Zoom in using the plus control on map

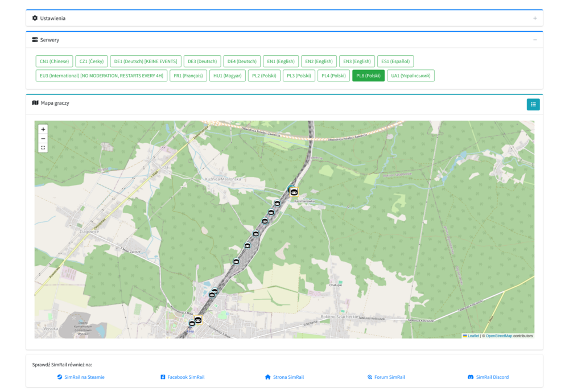(x=43, y=129)
